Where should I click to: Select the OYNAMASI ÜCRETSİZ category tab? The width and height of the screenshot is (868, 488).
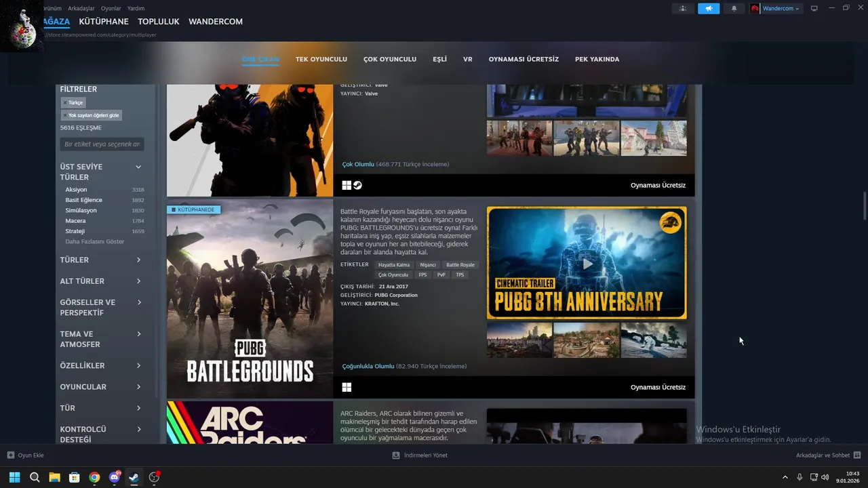pos(524,59)
